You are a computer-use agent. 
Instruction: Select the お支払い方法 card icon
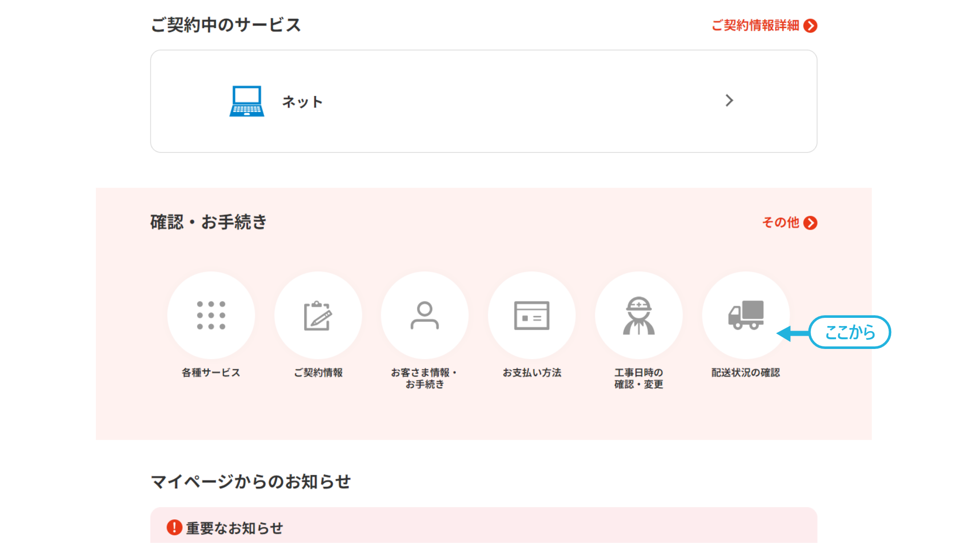coord(532,315)
